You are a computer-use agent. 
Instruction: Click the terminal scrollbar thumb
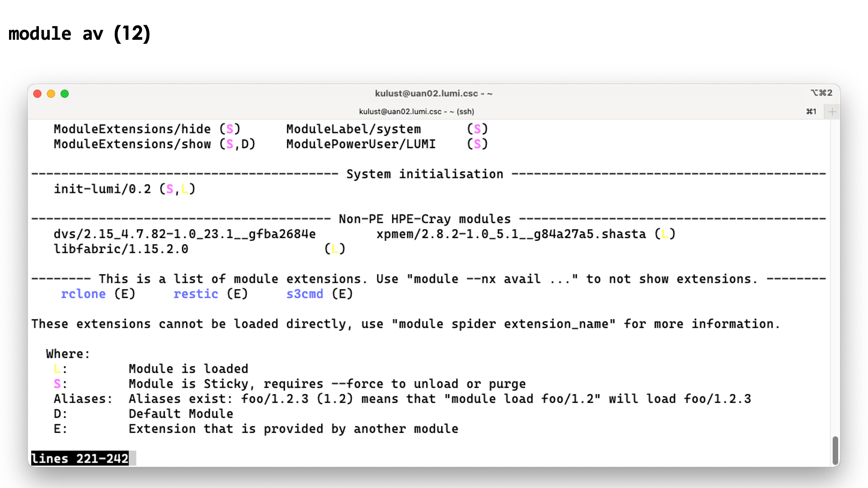tap(835, 450)
